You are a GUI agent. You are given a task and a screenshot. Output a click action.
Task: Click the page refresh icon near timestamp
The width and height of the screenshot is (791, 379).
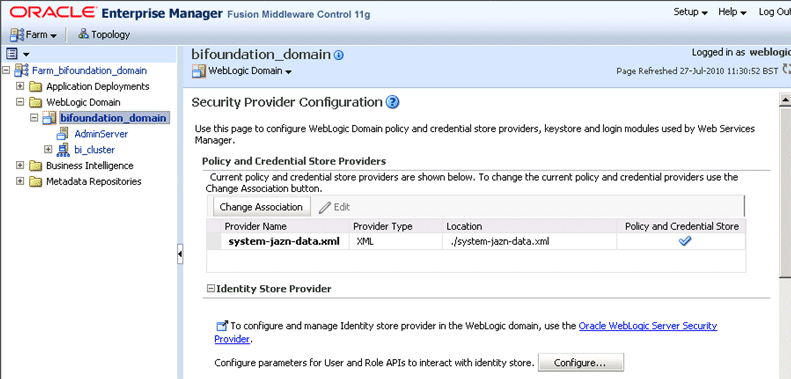pyautogui.click(x=786, y=69)
